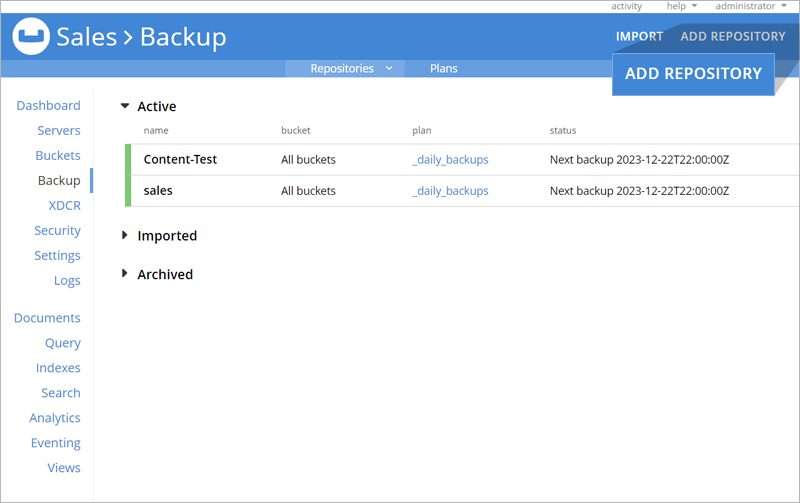Select Backup in the sidebar
The image size is (800, 503).
coord(59,181)
